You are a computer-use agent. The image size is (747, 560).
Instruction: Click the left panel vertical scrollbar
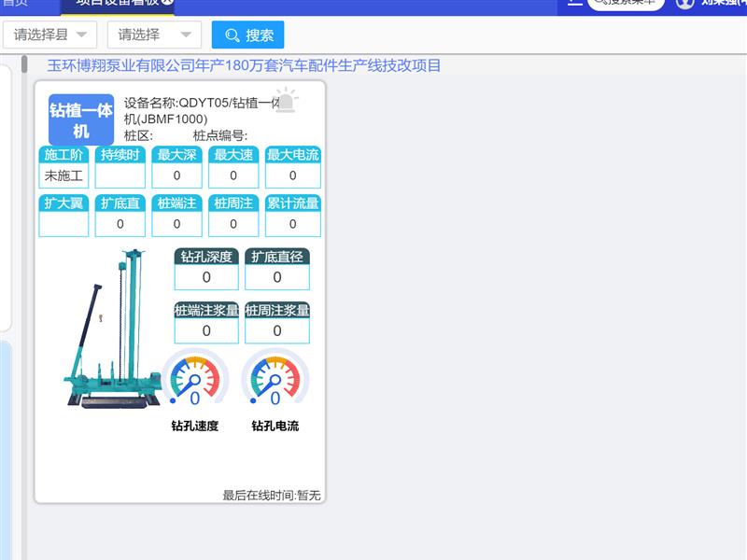click(23, 65)
